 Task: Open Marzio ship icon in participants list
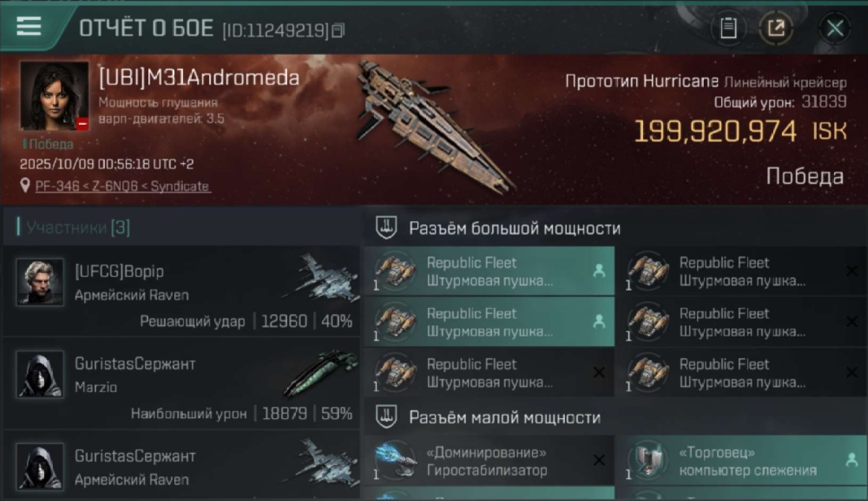coord(320,373)
